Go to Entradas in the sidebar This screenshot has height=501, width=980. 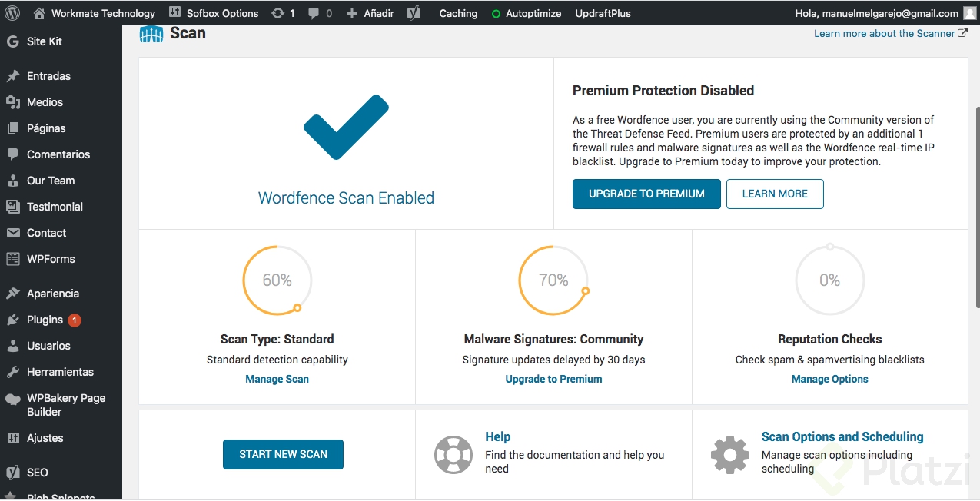coord(48,76)
